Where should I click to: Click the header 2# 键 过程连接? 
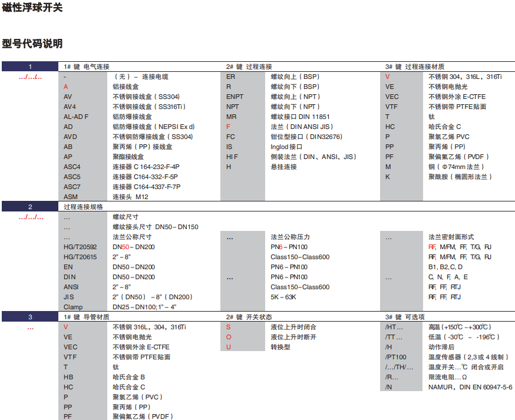point(249,67)
